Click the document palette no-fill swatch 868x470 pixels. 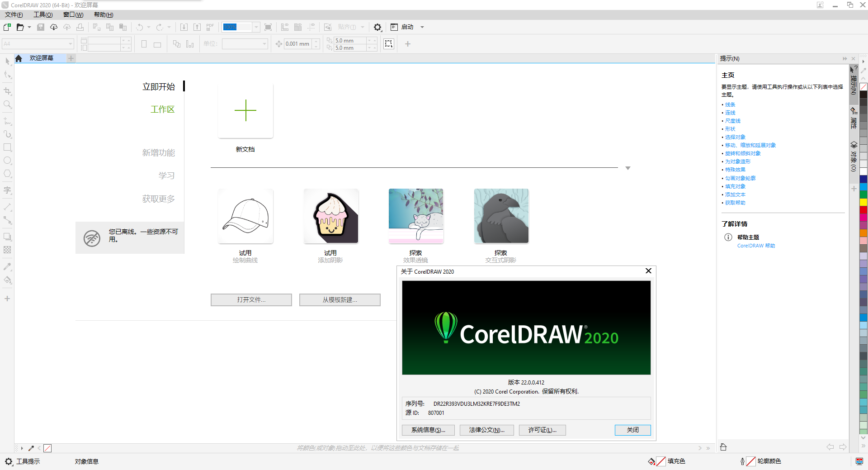(47, 448)
